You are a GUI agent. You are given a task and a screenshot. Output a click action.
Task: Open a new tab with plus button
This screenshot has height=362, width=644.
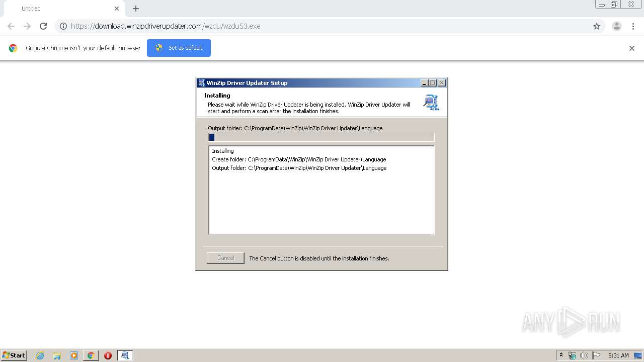pos(136,9)
